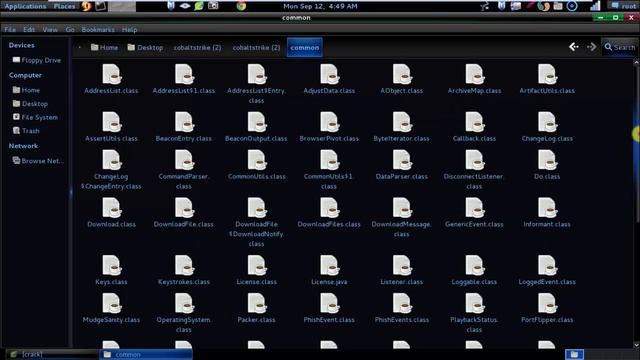640x360 pixels.
Task: Select the AddressList$1.class file name
Action: [184, 91]
